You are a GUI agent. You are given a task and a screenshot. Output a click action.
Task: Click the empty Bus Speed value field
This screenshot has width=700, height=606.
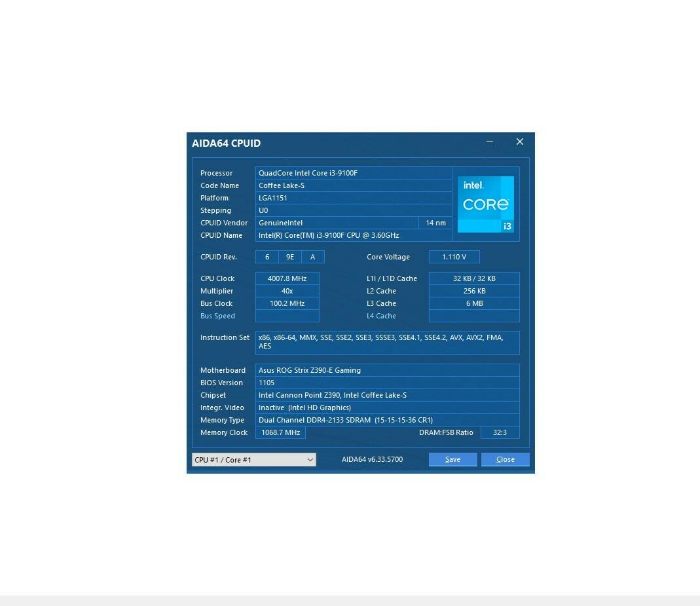287,316
